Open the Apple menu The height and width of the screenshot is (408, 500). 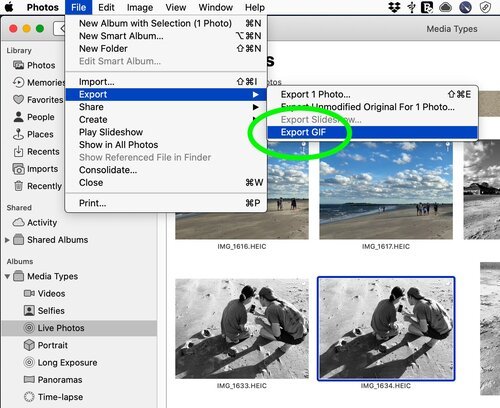9,7
